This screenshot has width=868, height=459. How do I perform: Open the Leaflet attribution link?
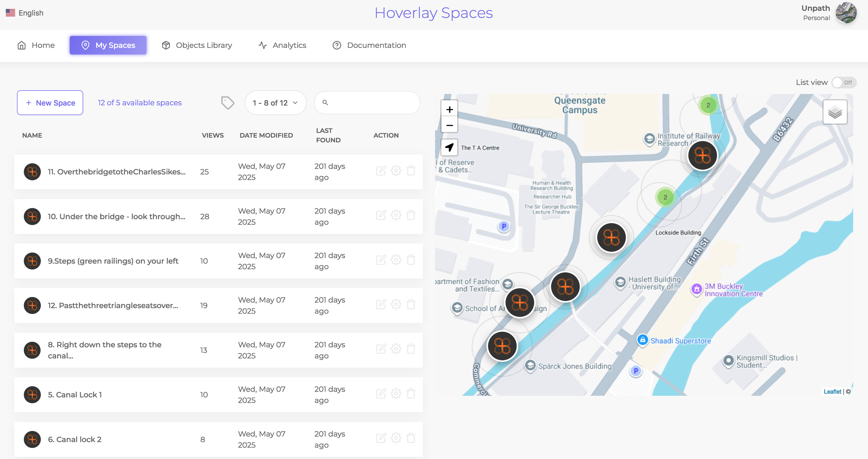point(832,392)
